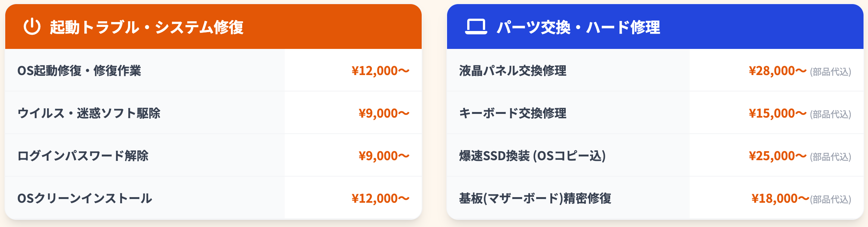Select the 液晶パネル交換修理 service row
This screenshot has height=227, width=868.
tap(513, 71)
